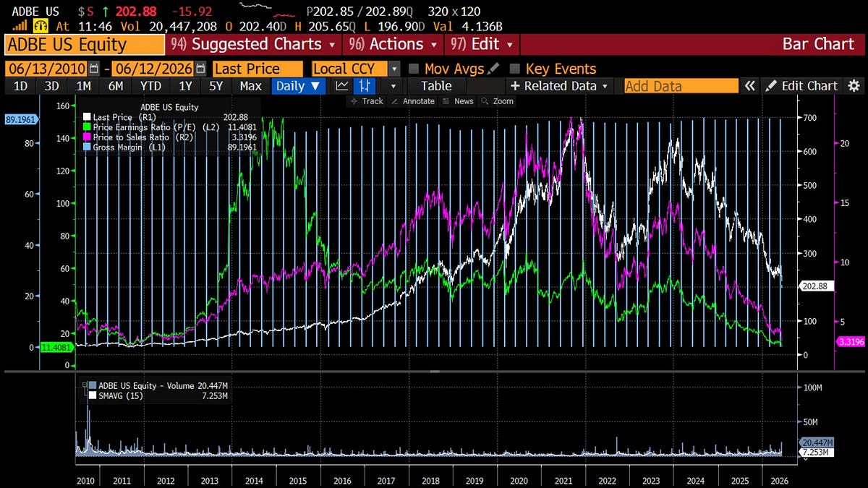Select the 1Y range tab
This screenshot has height=488, width=868.
(185, 86)
